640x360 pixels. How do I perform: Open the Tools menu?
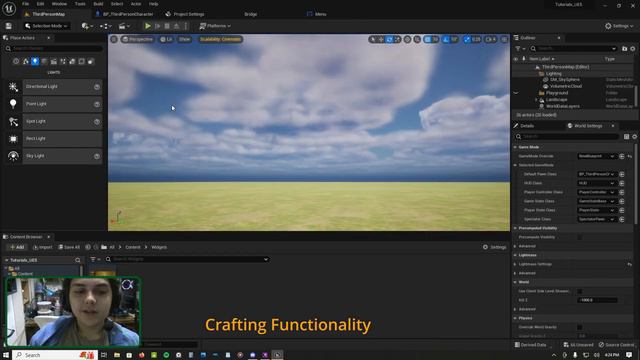[x=80, y=4]
